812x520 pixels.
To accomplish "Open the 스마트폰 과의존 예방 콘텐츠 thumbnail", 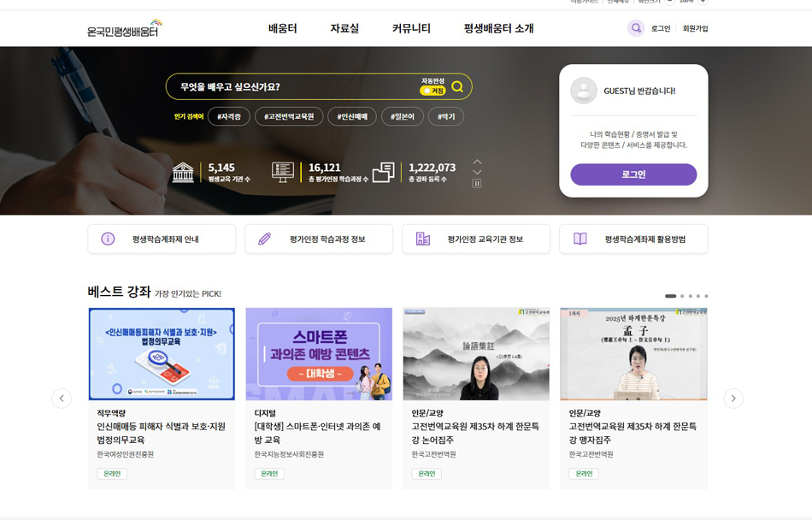I will [x=319, y=354].
